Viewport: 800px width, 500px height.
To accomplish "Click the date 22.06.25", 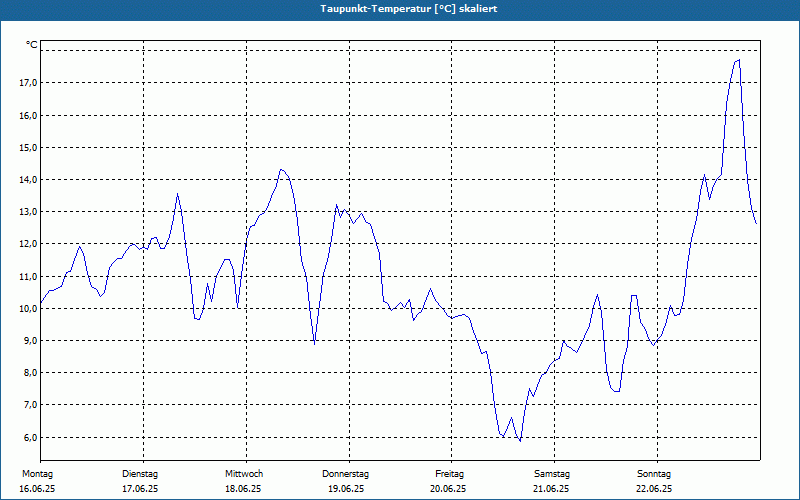I will 654,489.
